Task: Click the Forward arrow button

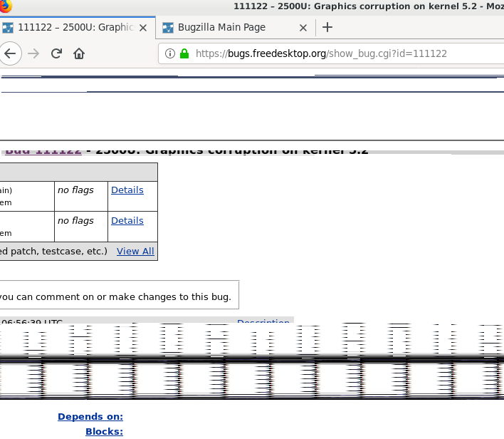Action: click(x=33, y=53)
